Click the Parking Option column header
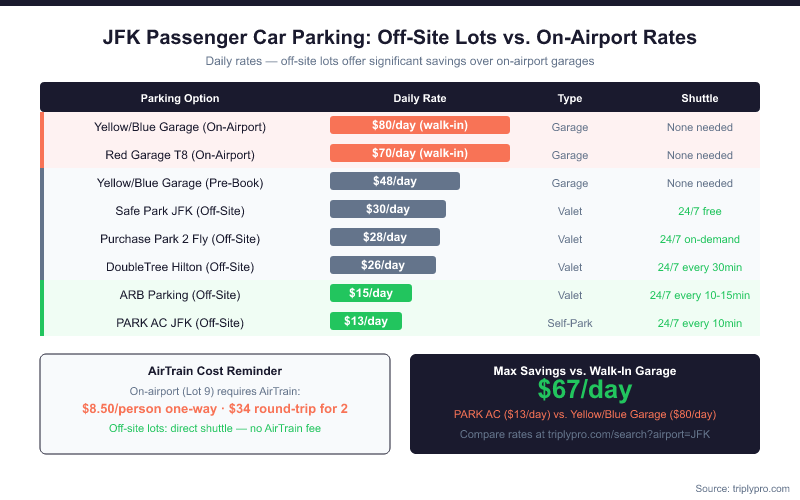This screenshot has width=800, height=500. pos(180,99)
